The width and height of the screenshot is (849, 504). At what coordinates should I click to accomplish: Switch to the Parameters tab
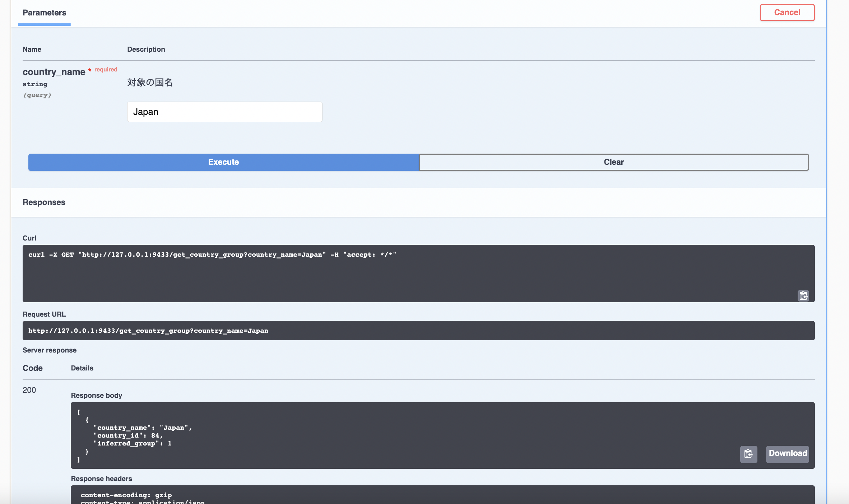coord(44,13)
